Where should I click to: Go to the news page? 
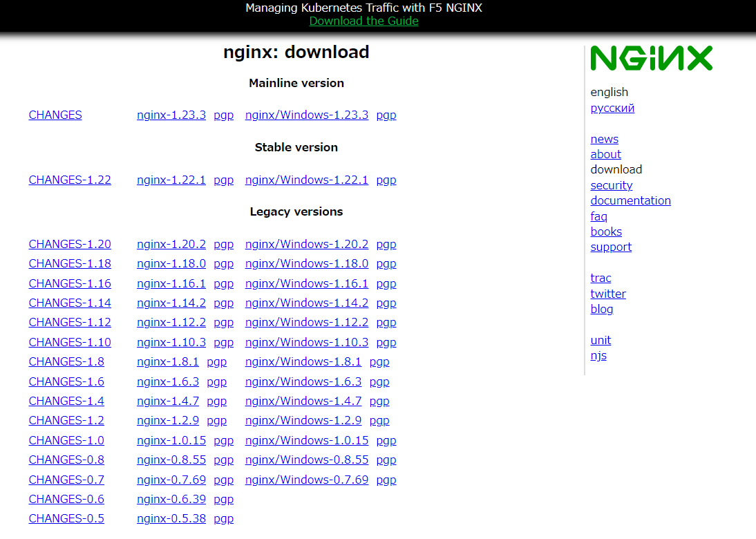click(604, 140)
